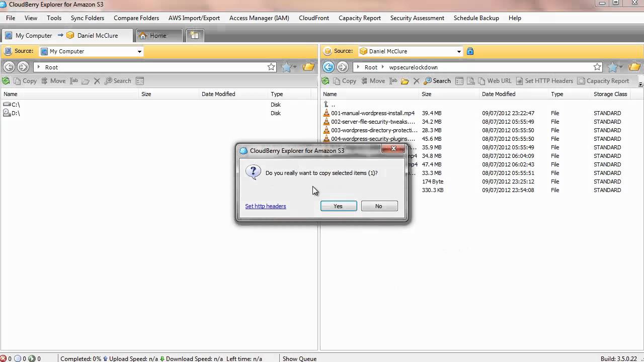
Task: Click Set HTTP Headers toolbar button
Action: [x=544, y=81]
